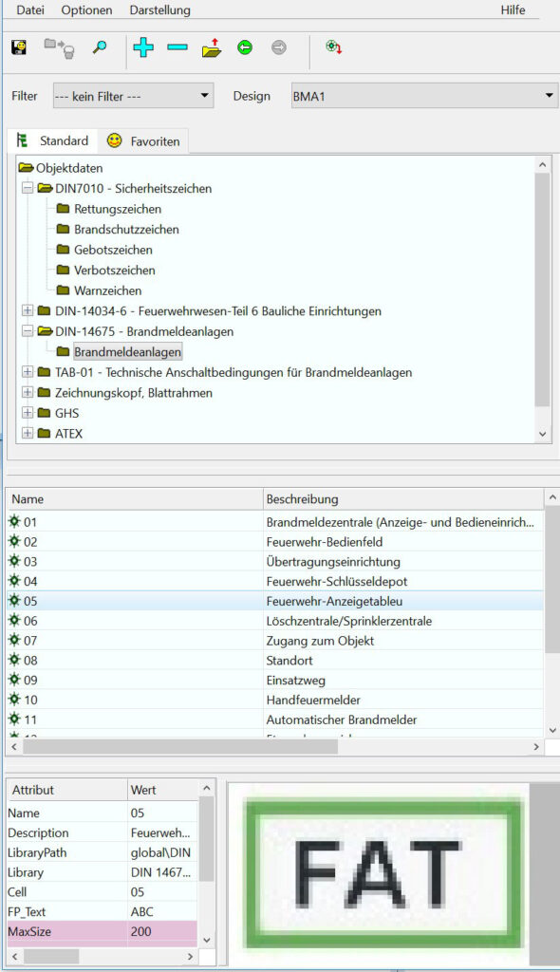Viewport: 560px width, 972px height.
Task: Collapse the DIN7010 Sicherheitszeichen node
Action: point(28,188)
